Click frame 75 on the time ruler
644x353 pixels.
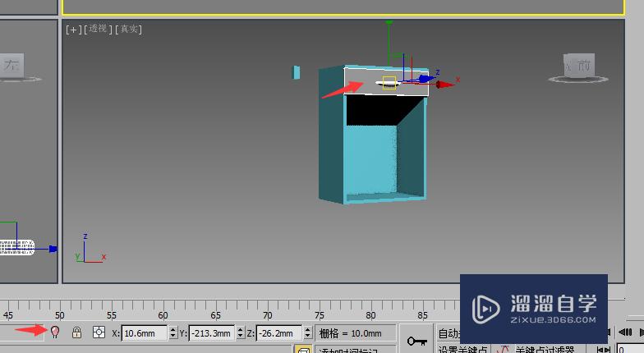[x=319, y=315]
